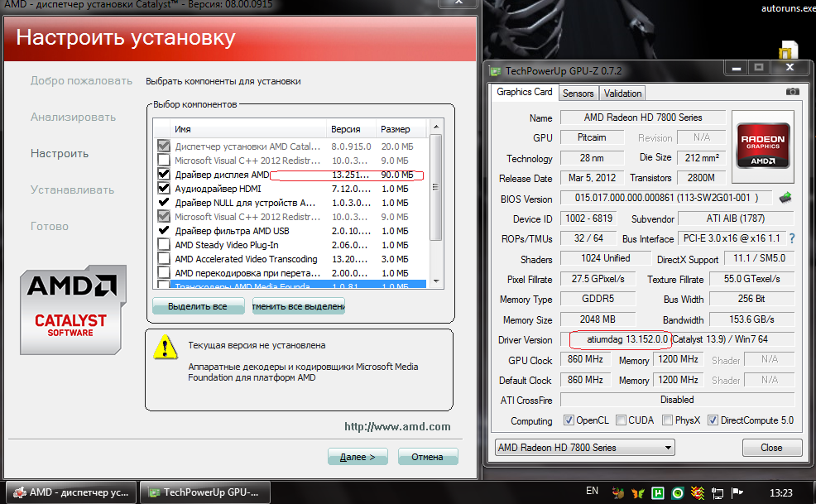Toggle the DirectCompute 5.0 checkbox
This screenshot has height=504, width=816.
tap(713, 420)
